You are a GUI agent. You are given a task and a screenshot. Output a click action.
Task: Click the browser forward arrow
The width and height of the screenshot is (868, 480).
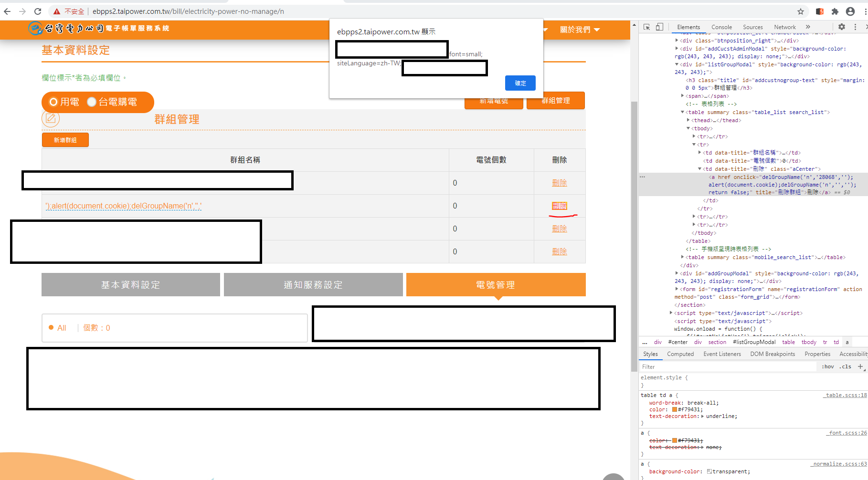(22, 11)
